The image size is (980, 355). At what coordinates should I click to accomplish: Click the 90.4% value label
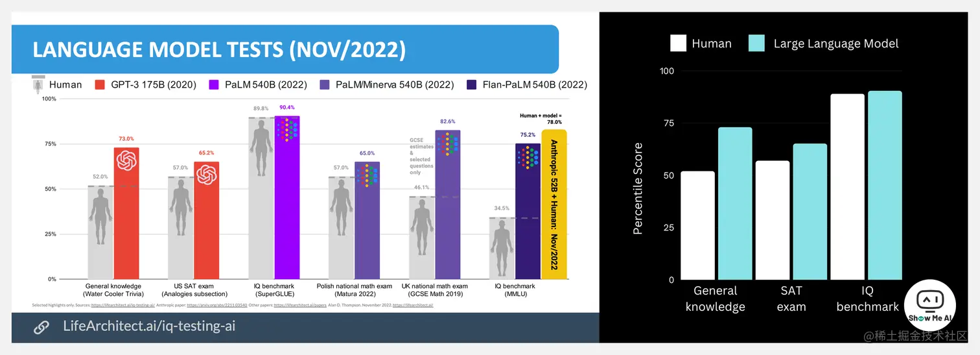pos(287,107)
